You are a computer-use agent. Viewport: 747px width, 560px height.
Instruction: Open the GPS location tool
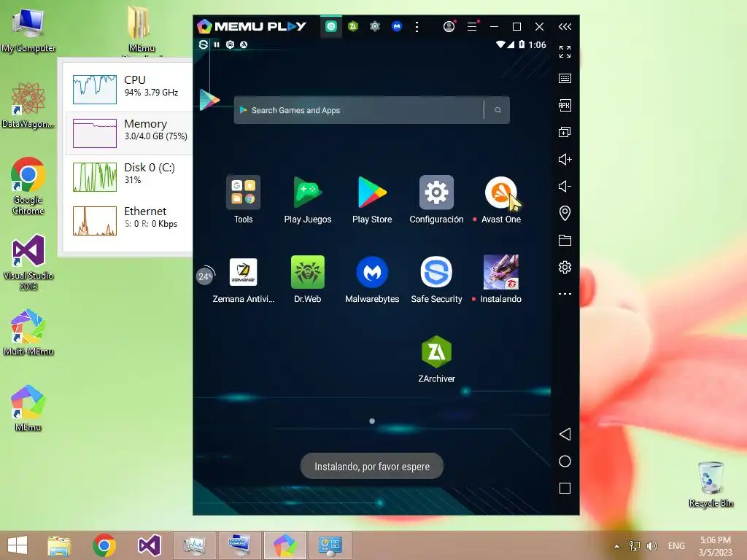click(565, 213)
